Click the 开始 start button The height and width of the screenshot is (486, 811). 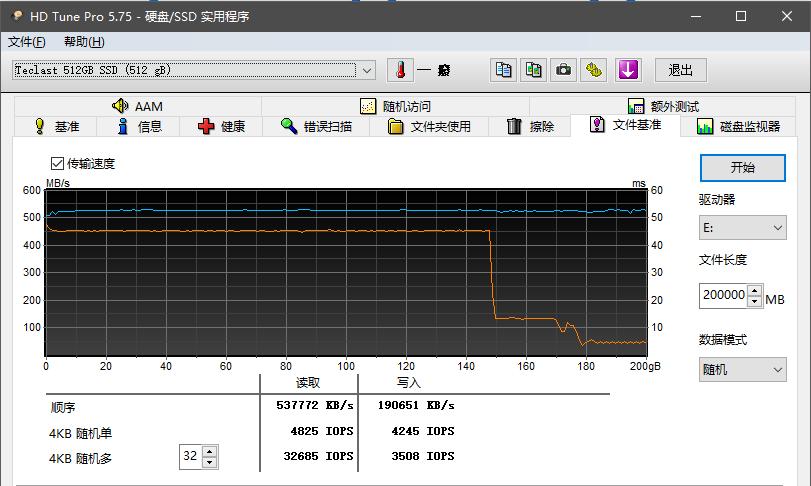[x=743, y=168]
